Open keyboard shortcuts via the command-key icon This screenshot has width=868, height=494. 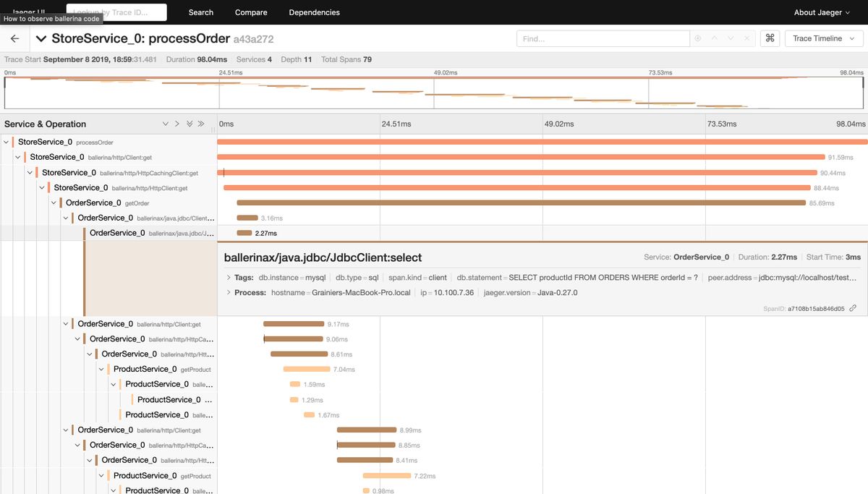770,38
